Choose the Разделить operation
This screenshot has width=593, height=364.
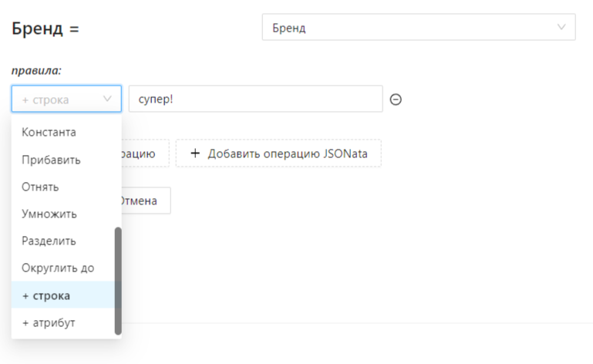coord(49,241)
